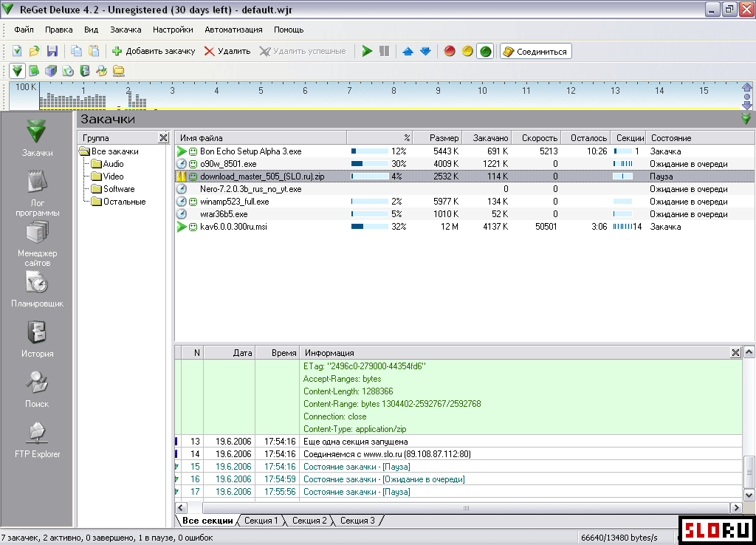Start download with green play icon

pos(367,51)
